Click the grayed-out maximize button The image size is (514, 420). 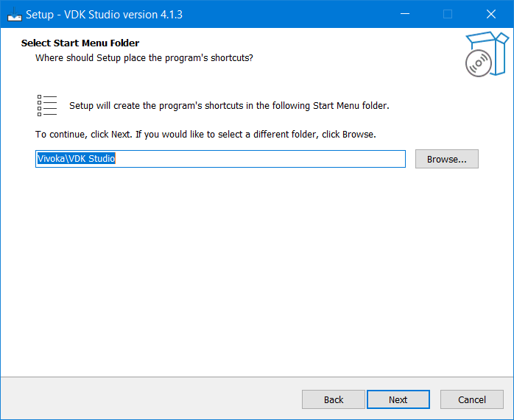coord(448,14)
